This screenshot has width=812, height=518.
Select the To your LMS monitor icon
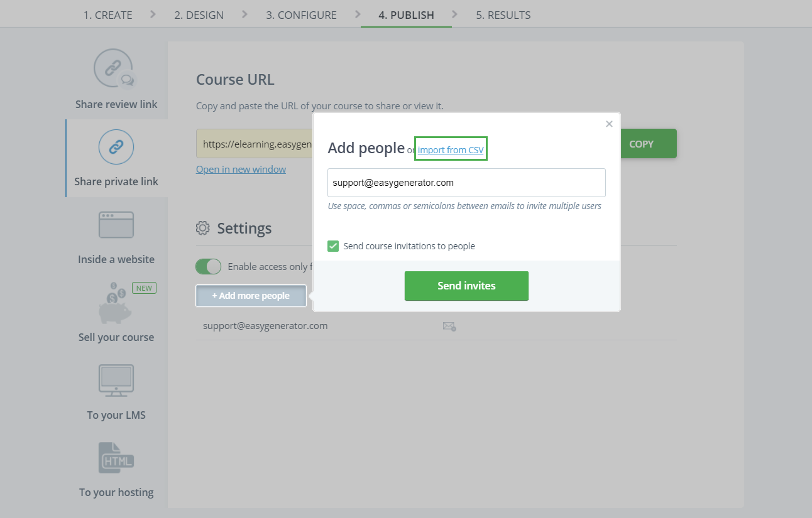point(116,380)
